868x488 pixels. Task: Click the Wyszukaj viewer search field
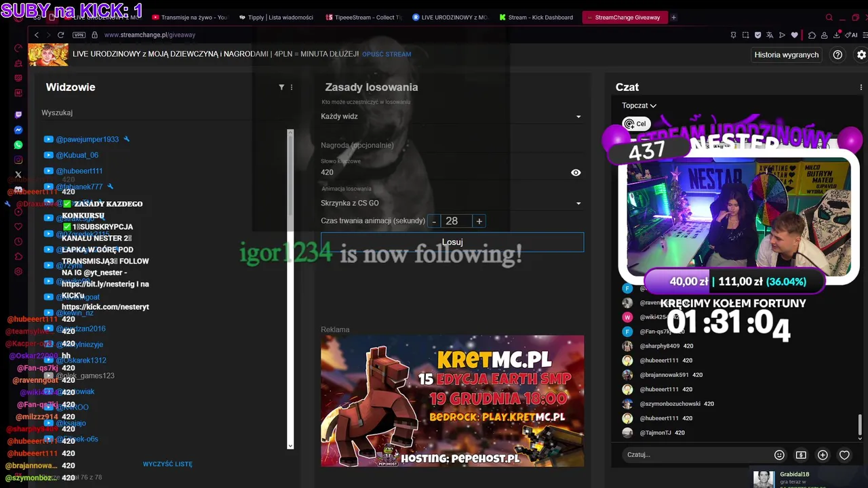click(x=166, y=113)
